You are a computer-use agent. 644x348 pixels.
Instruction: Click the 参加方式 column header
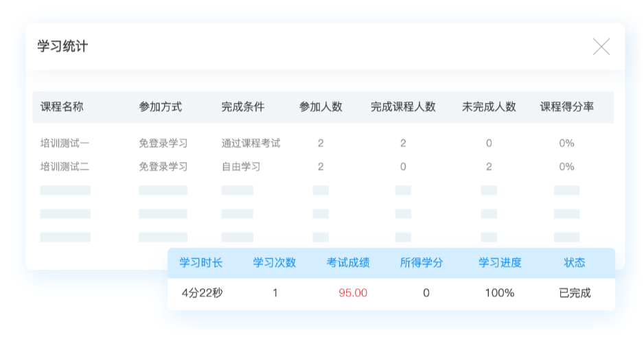click(160, 107)
